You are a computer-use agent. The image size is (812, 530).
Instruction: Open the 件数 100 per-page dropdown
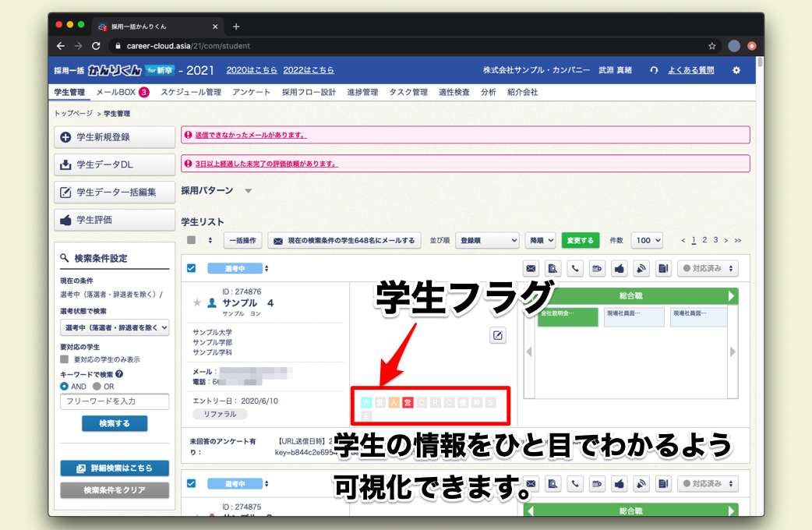[647, 240]
